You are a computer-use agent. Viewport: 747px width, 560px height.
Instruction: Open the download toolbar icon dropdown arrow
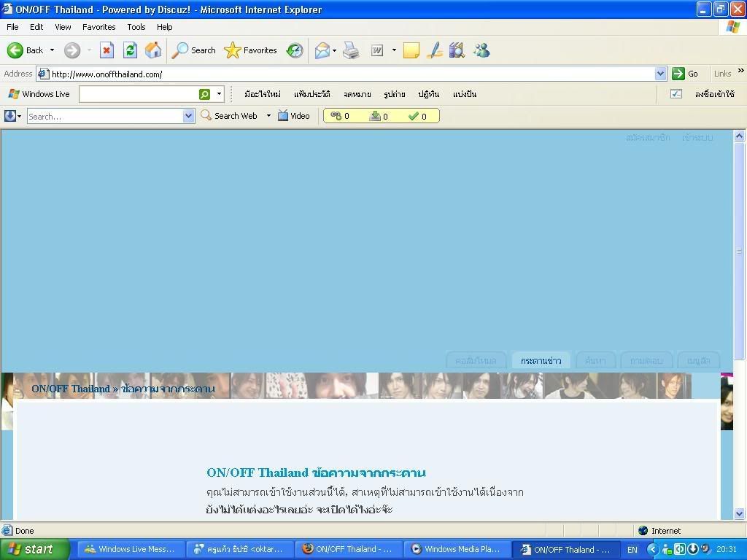(x=19, y=116)
